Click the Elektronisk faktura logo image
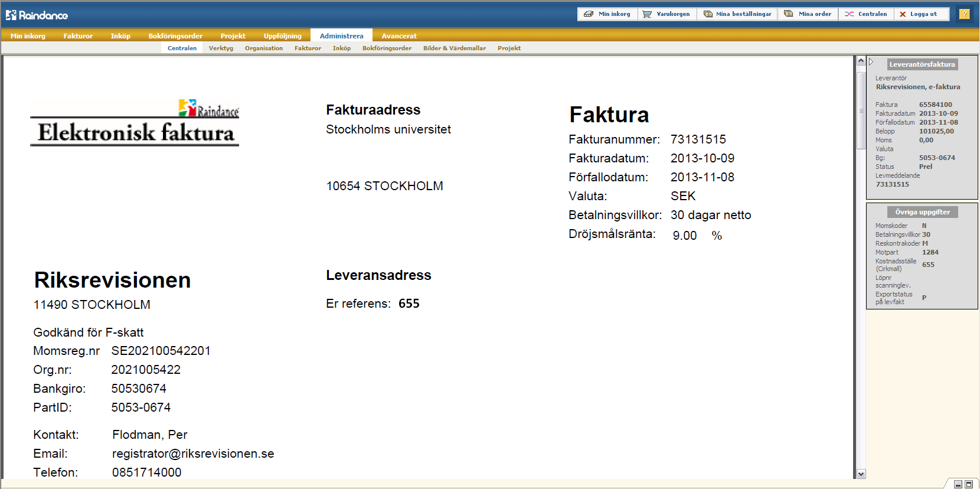The image size is (980, 489). (135, 122)
